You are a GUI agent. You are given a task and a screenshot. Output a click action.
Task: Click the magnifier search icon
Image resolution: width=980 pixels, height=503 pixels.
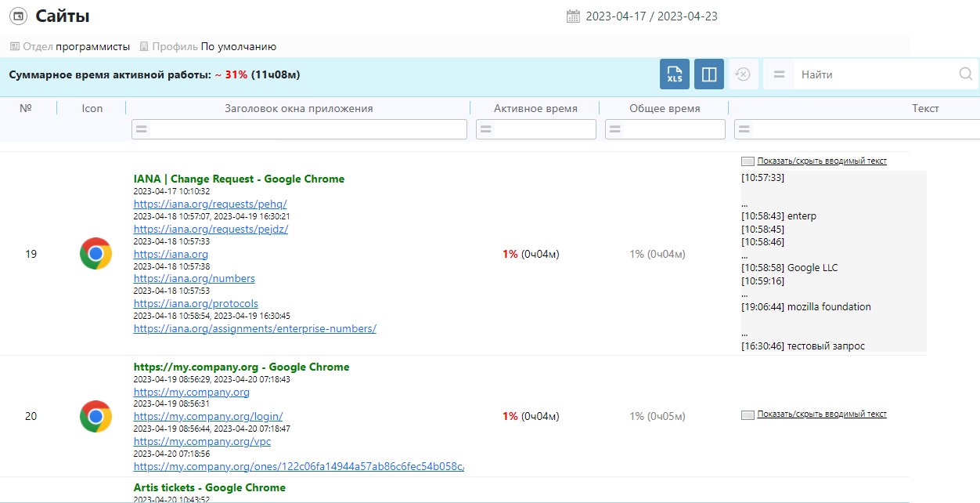[x=965, y=74]
